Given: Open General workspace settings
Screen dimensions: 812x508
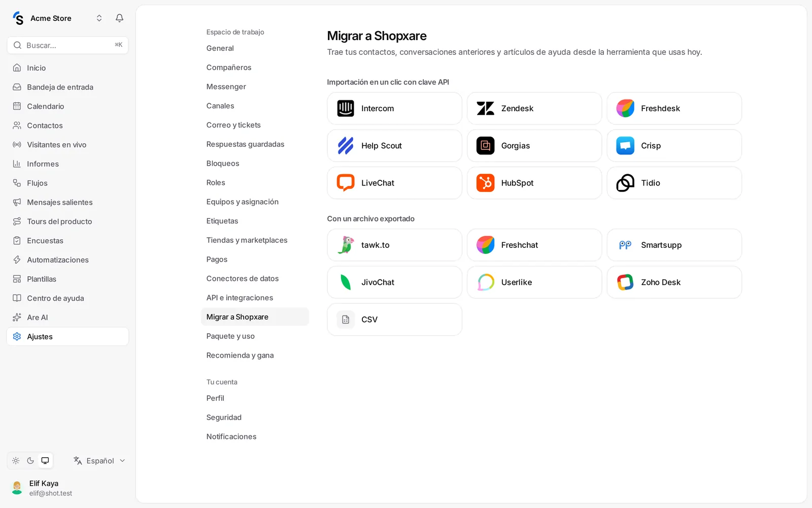Looking at the screenshot, I should click(255, 48).
